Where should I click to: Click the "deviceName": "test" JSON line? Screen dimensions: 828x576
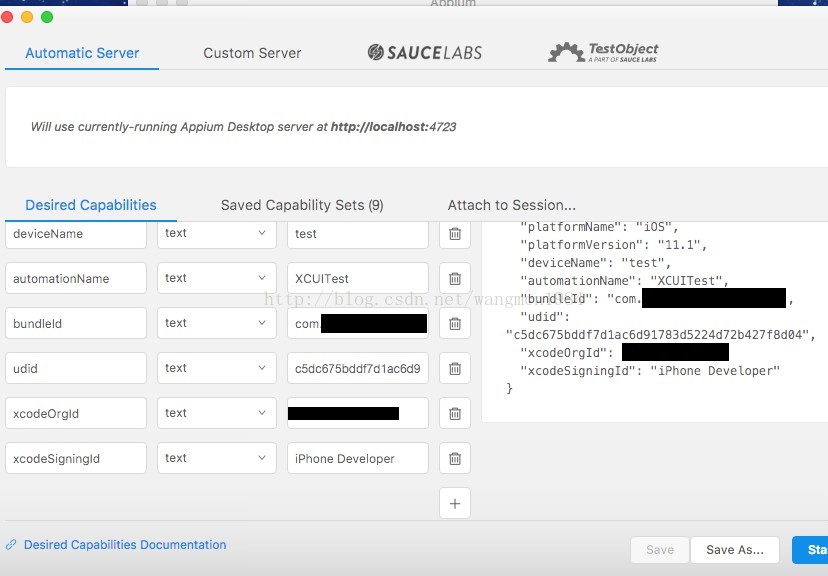pos(596,262)
